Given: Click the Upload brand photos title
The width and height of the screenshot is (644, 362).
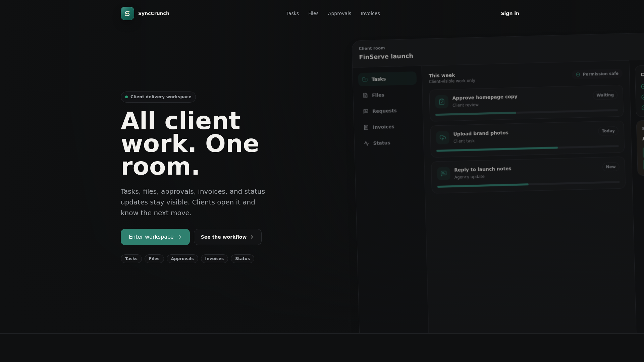Looking at the screenshot, I should (481, 133).
